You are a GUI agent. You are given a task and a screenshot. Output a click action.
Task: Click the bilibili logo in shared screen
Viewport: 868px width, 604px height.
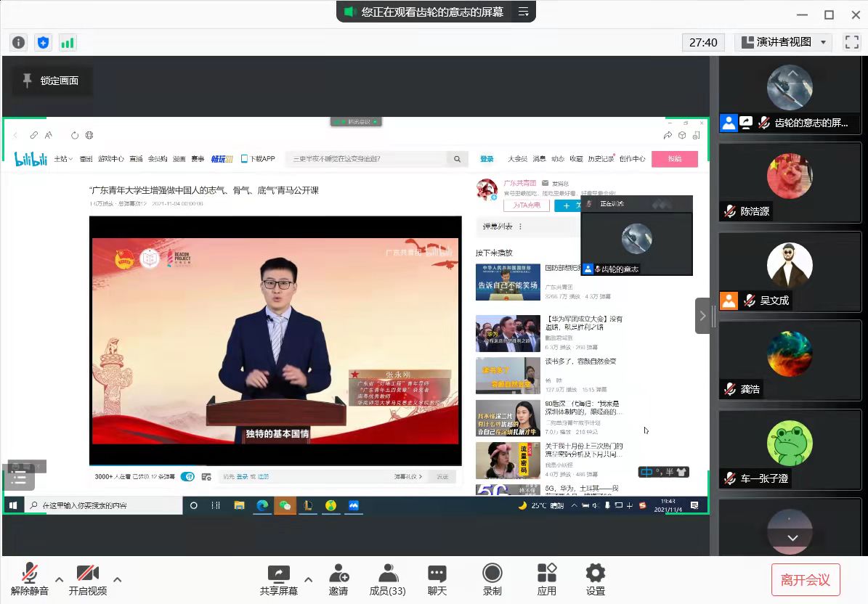[x=31, y=159]
